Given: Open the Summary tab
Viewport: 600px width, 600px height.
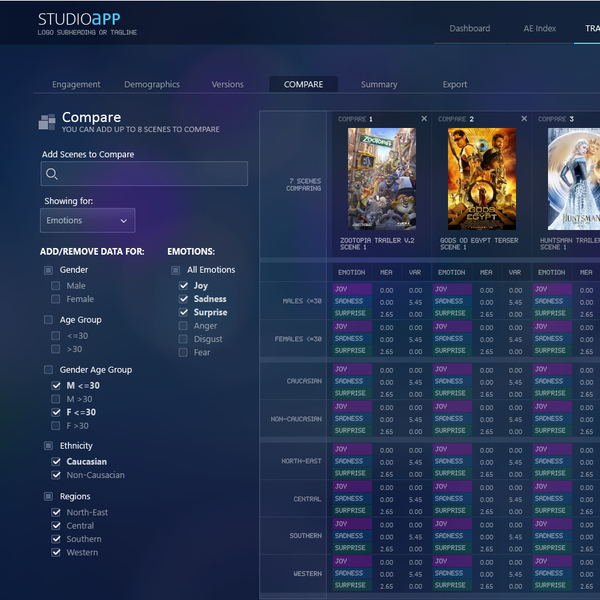Looking at the screenshot, I should 379,84.
